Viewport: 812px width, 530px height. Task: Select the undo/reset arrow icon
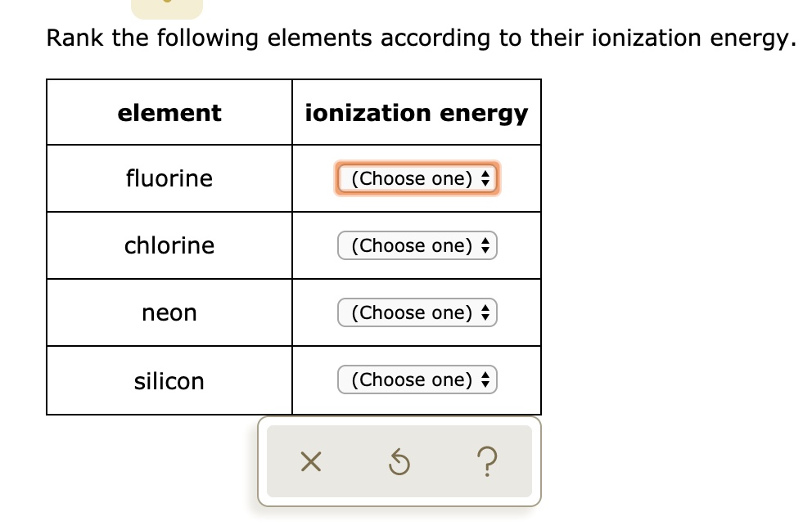click(399, 462)
